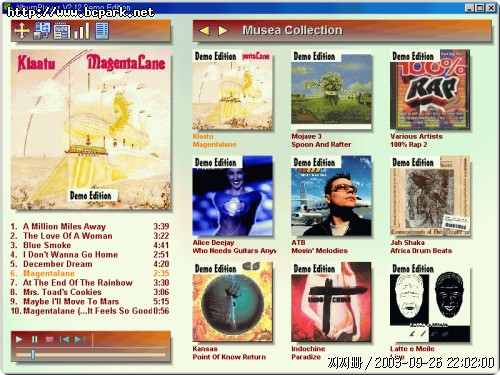Click the yellow four-arrow move icon
This screenshot has height=375, width=500.
coord(22,31)
